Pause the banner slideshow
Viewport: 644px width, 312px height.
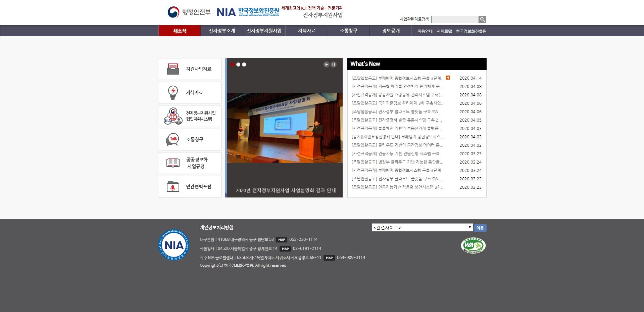334,64
